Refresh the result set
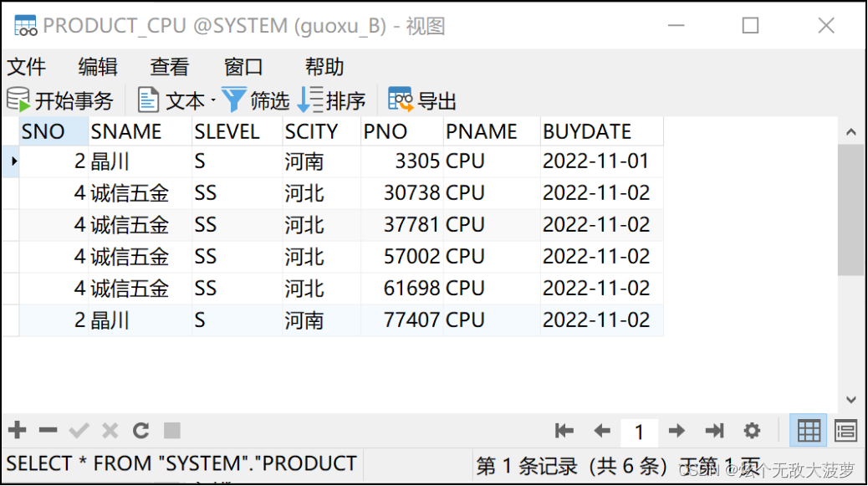Image resolution: width=868 pixels, height=486 pixels. 140,430
